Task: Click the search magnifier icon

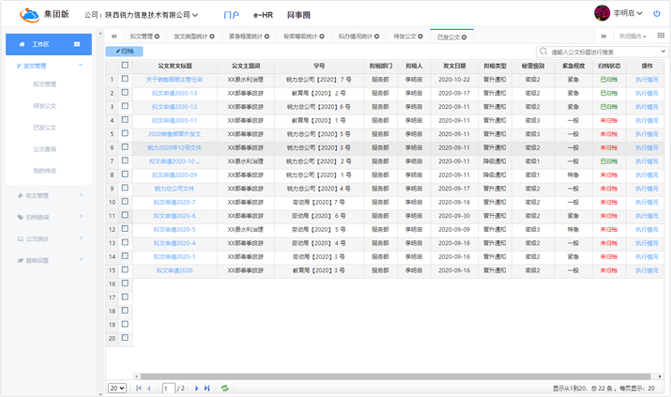Action: [543, 51]
